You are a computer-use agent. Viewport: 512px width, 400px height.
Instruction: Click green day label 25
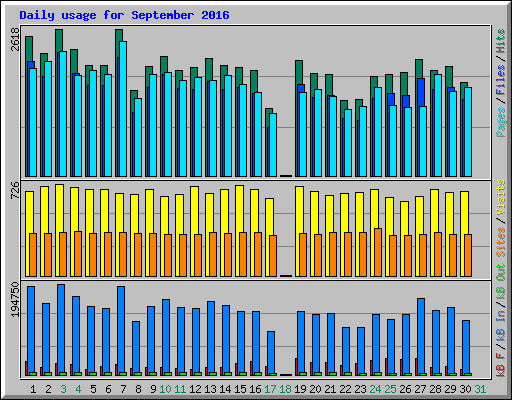(x=390, y=389)
